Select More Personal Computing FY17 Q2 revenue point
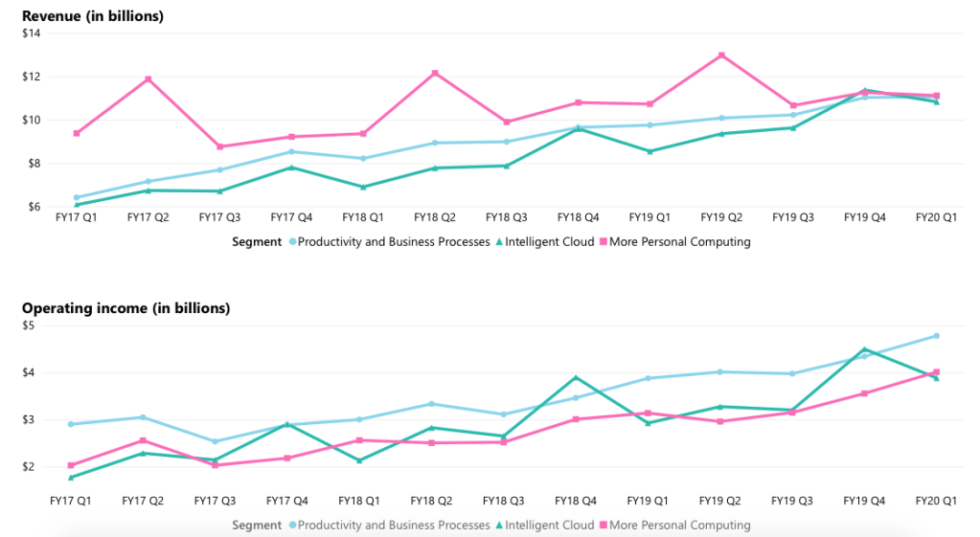 [148, 78]
